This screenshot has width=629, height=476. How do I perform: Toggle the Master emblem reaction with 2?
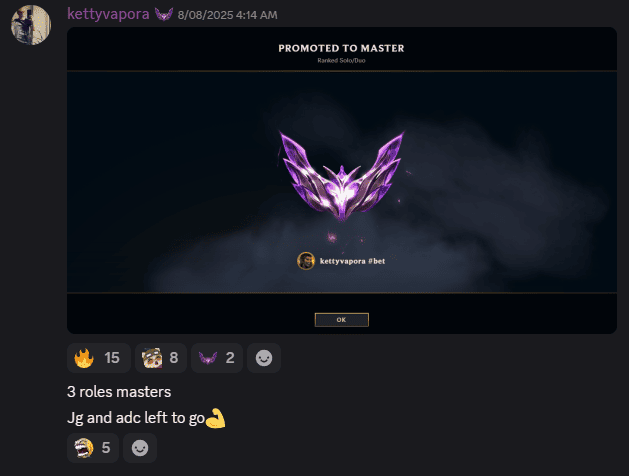point(217,358)
